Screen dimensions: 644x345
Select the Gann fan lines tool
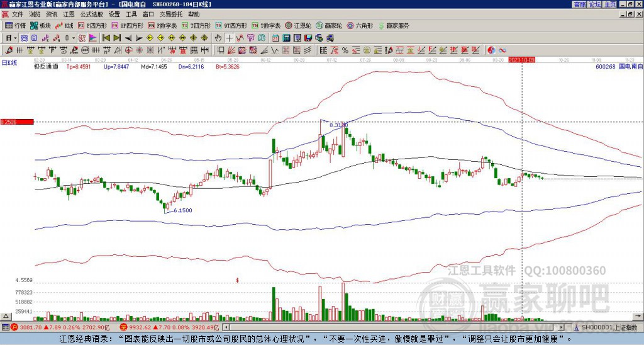tap(231, 50)
